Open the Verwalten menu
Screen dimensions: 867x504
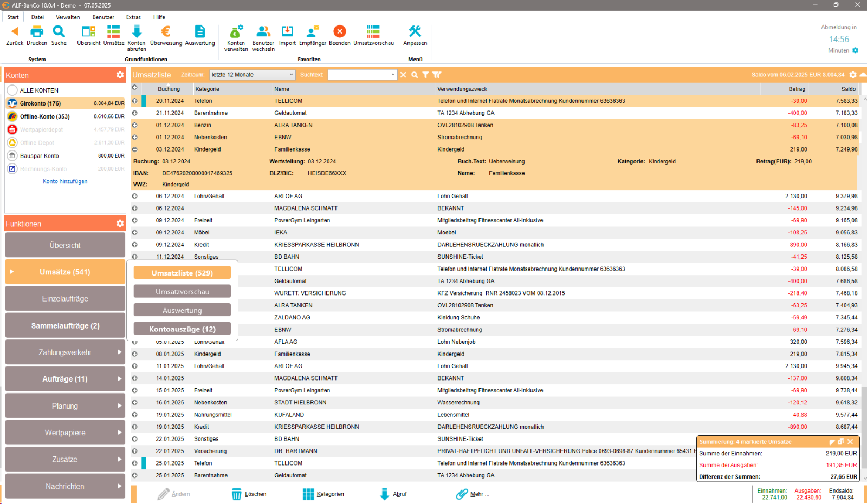[68, 17]
